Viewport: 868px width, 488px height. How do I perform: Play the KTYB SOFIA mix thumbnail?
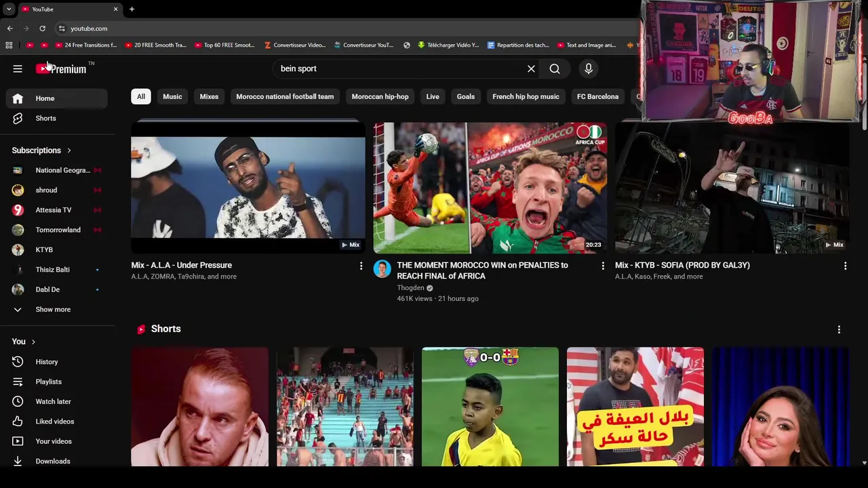tap(732, 188)
